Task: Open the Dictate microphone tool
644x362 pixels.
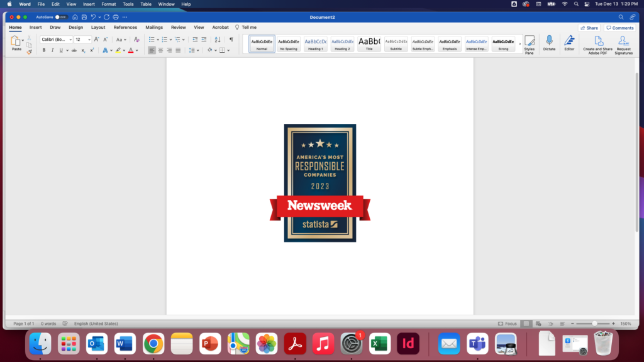Action: (549, 43)
